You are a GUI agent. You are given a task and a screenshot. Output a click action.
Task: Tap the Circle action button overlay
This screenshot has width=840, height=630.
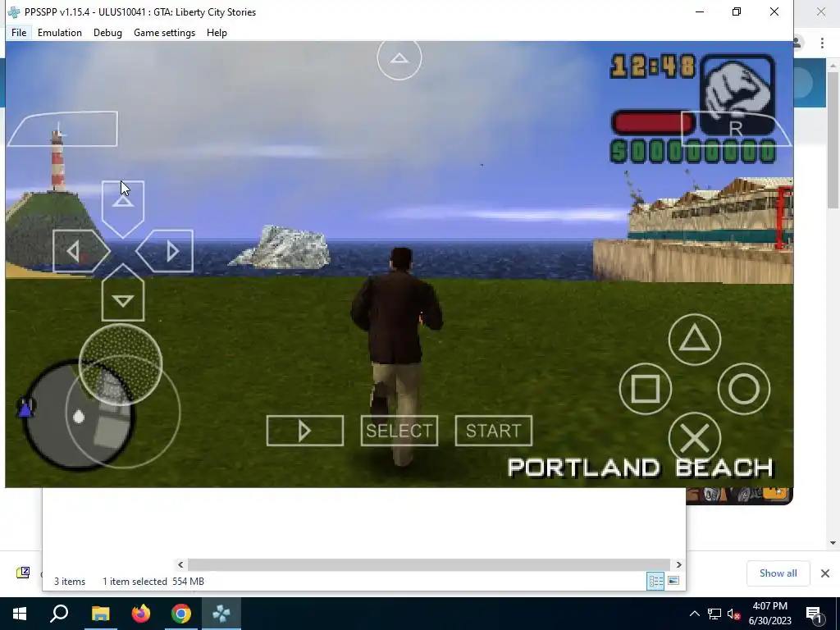pos(744,388)
